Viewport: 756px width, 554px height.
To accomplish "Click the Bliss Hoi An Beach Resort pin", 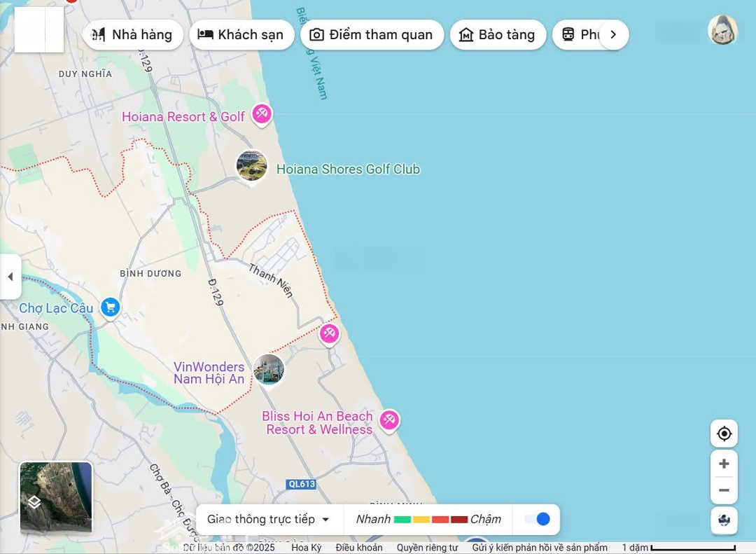I will click(x=389, y=420).
